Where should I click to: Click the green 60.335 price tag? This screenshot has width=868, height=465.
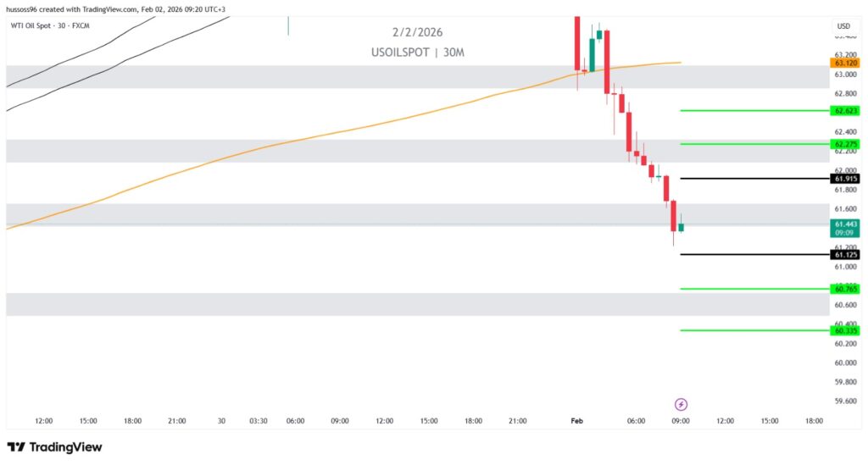(844, 330)
